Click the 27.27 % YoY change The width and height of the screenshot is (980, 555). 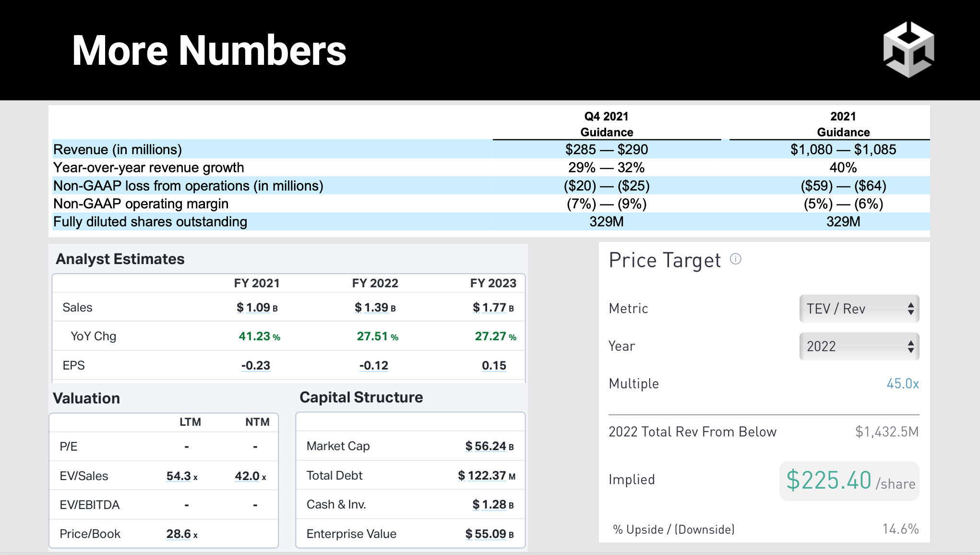pyautogui.click(x=496, y=337)
